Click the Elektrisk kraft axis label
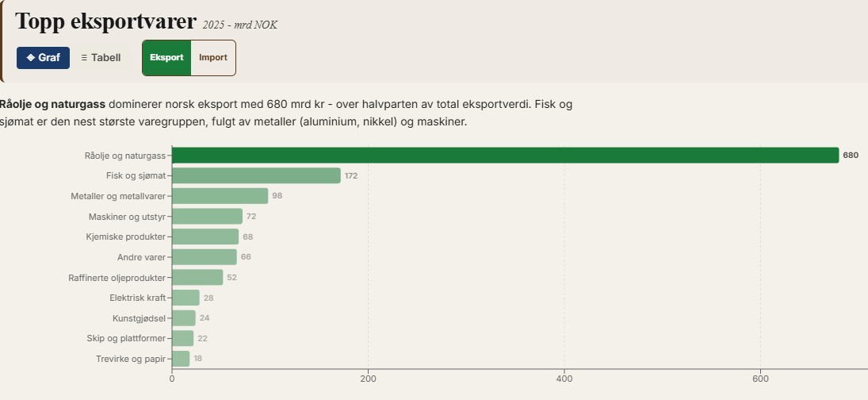This screenshot has height=400, width=868. [137, 298]
